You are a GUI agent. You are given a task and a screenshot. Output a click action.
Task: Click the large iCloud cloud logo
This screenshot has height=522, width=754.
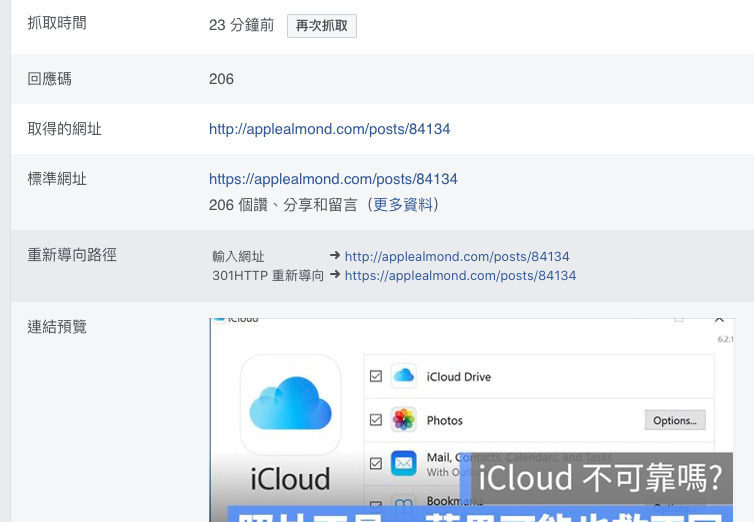(x=290, y=404)
